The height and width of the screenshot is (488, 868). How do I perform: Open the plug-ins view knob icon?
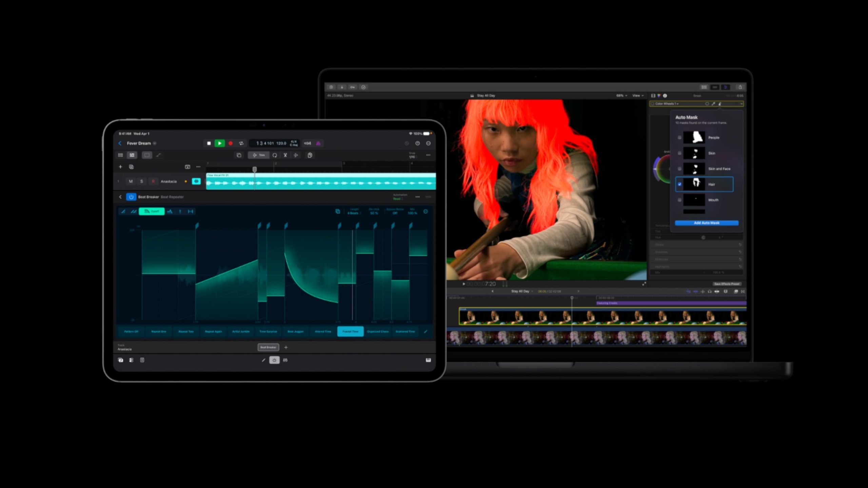coord(274,360)
